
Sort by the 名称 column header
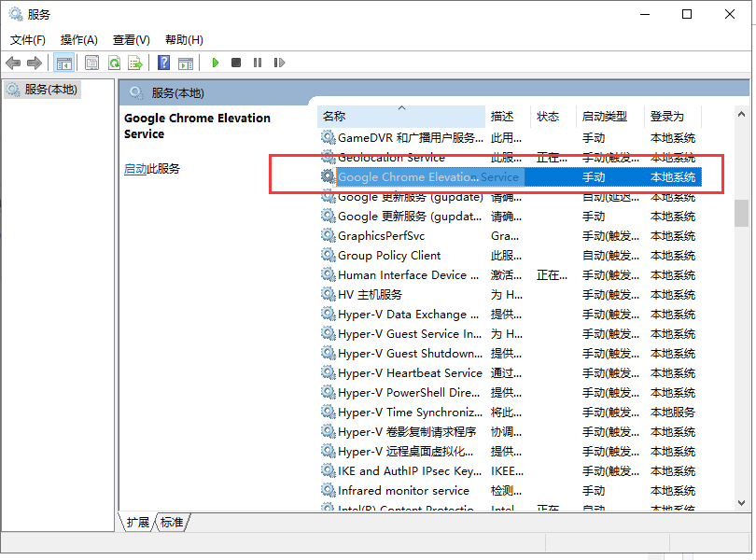click(x=401, y=117)
